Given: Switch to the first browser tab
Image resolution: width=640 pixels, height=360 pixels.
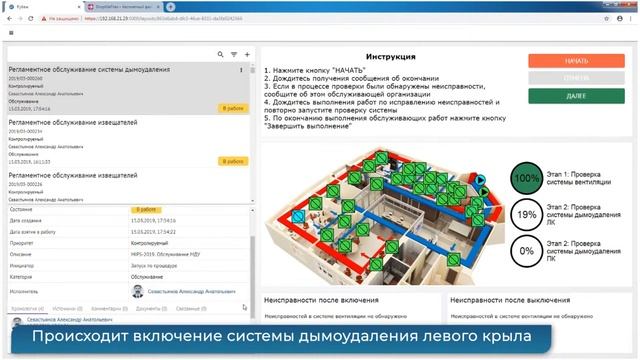Looking at the screenshot, I should tap(43, 7).
